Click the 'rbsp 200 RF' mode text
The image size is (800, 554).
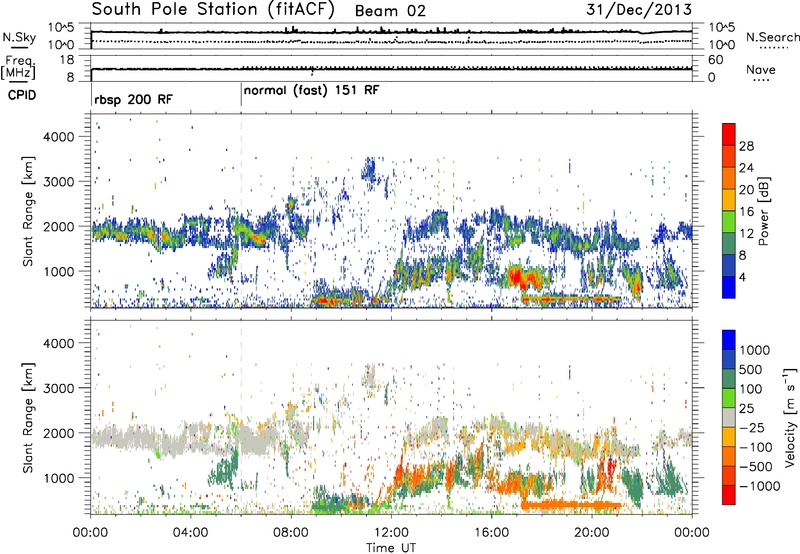pyautogui.click(x=133, y=99)
